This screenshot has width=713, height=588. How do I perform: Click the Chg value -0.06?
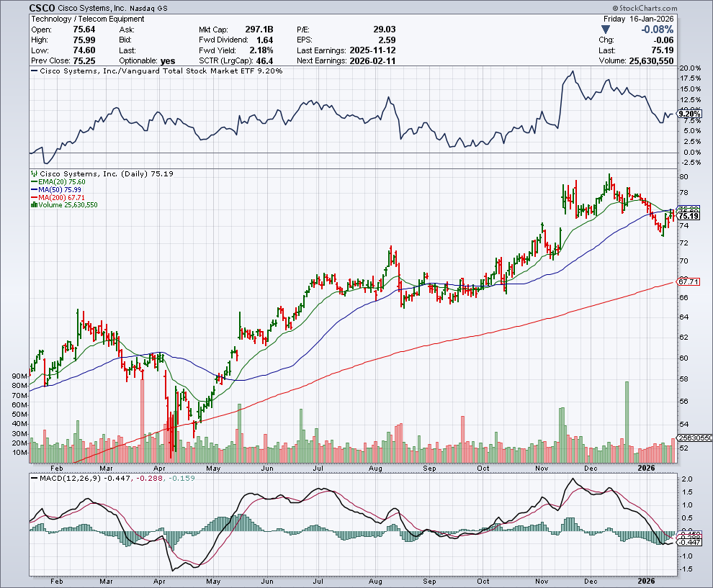(x=663, y=40)
